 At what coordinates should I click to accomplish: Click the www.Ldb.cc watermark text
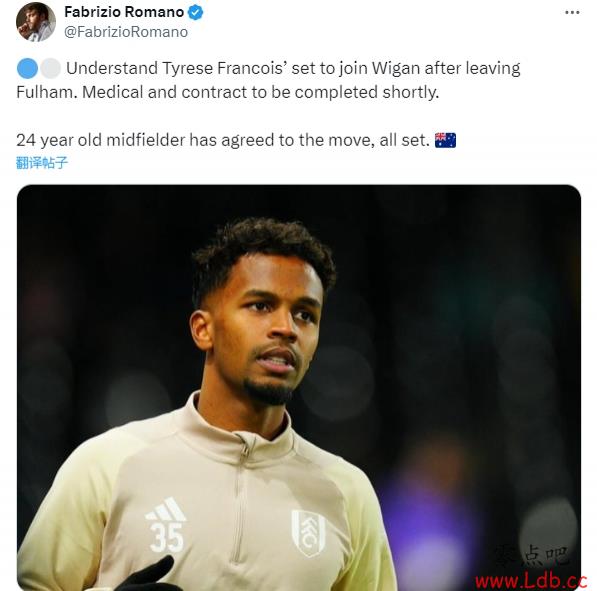(x=531, y=581)
